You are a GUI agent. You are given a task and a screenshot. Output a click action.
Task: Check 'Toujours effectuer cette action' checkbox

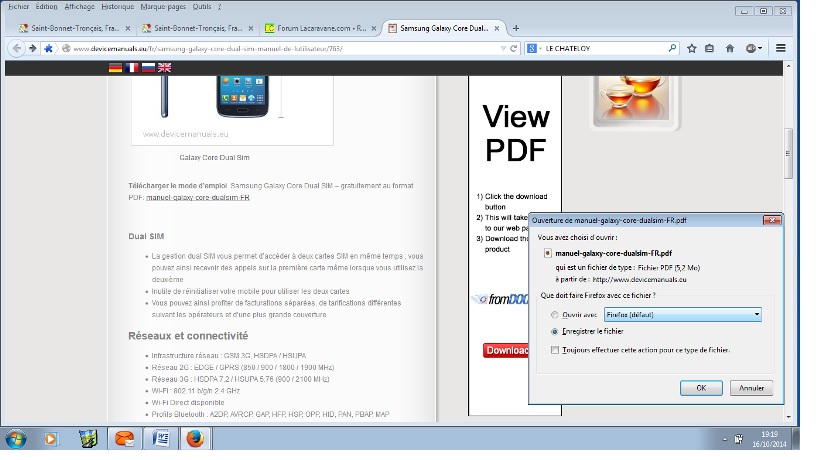pos(556,350)
